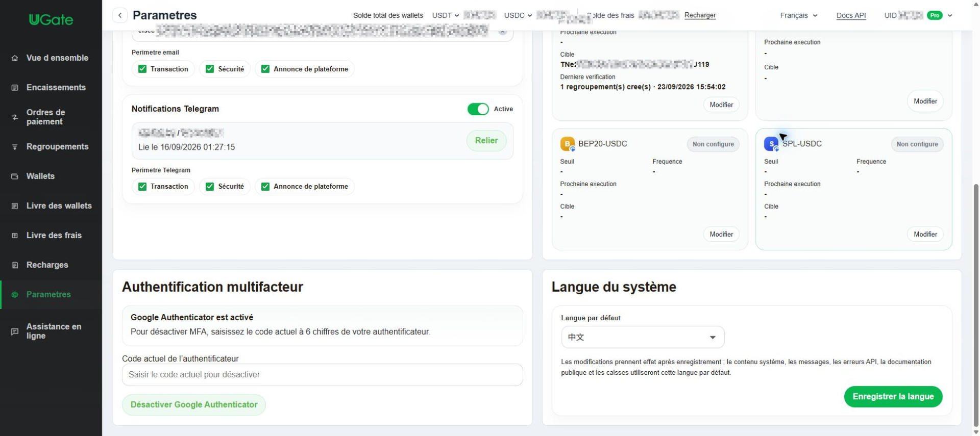The image size is (980, 436).
Task: Open the Docs API link
Action: pyautogui.click(x=851, y=15)
